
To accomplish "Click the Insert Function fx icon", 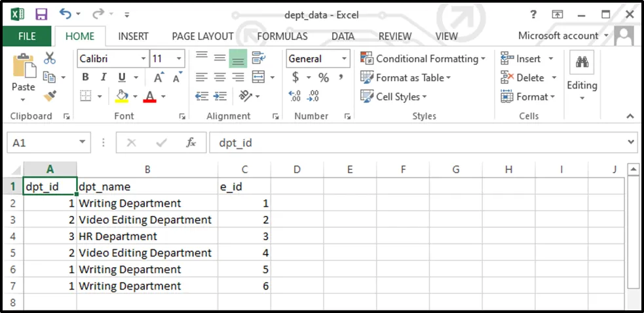I will tap(191, 142).
